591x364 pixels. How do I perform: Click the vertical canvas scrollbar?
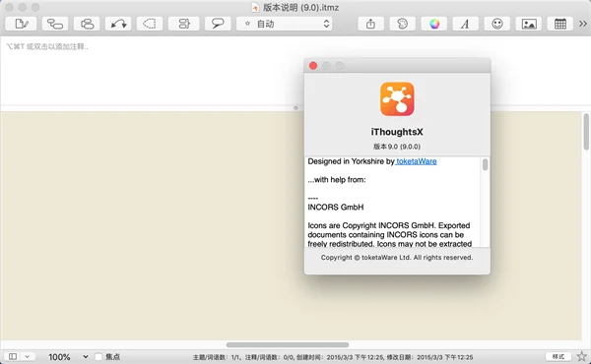586,132
